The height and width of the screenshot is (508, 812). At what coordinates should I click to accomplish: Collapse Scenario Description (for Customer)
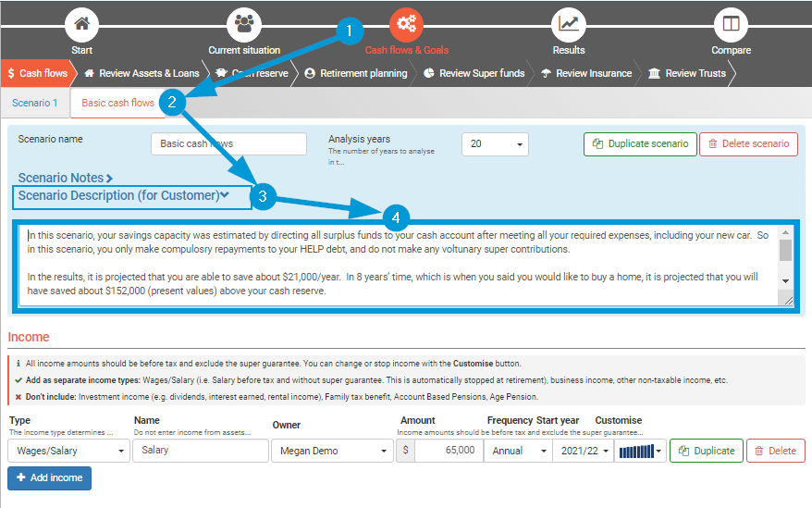(124, 195)
